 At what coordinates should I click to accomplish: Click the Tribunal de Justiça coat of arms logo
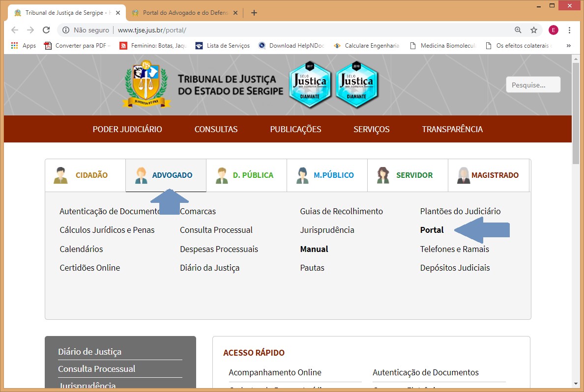[146, 84]
